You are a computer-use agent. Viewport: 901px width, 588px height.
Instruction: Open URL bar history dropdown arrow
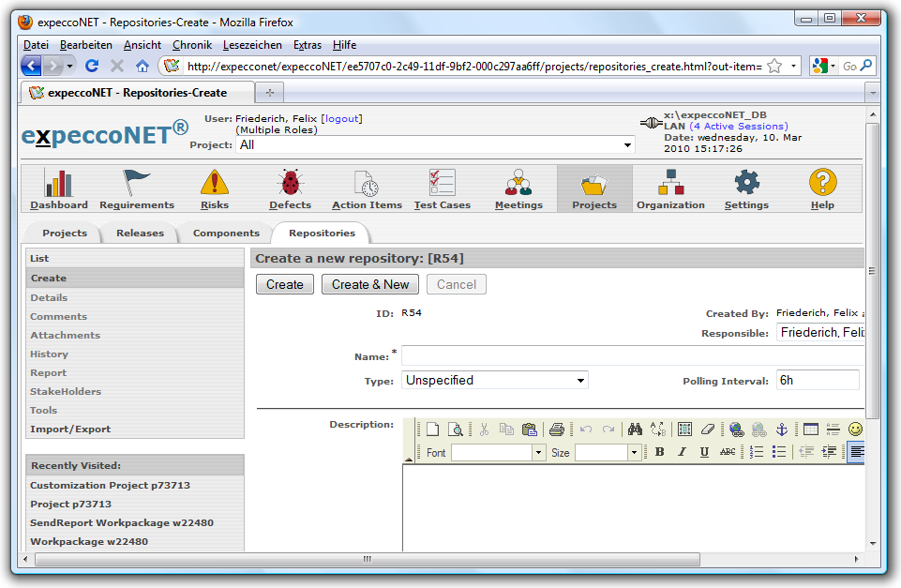coord(793,66)
